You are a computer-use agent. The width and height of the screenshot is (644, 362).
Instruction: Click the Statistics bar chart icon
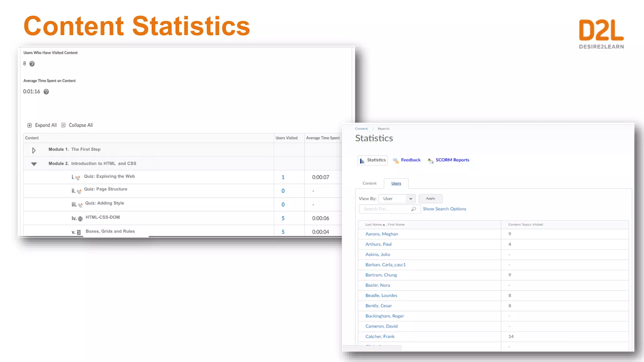click(x=362, y=161)
